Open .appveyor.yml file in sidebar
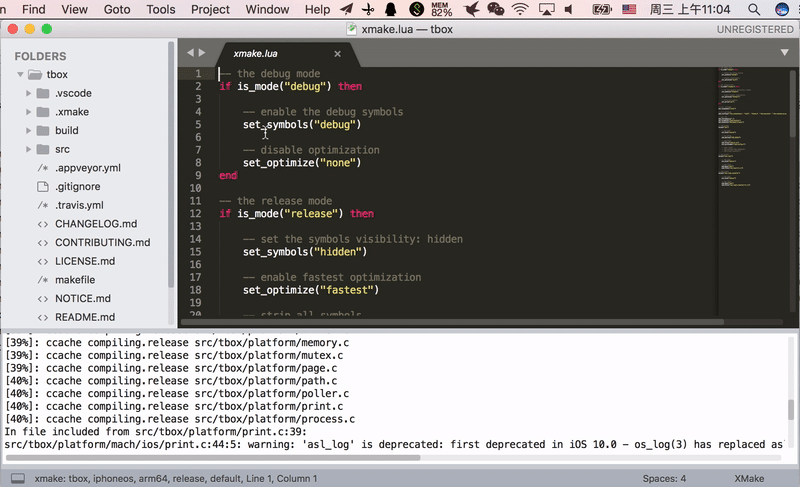Image resolution: width=800 pixels, height=487 pixels. click(88, 168)
